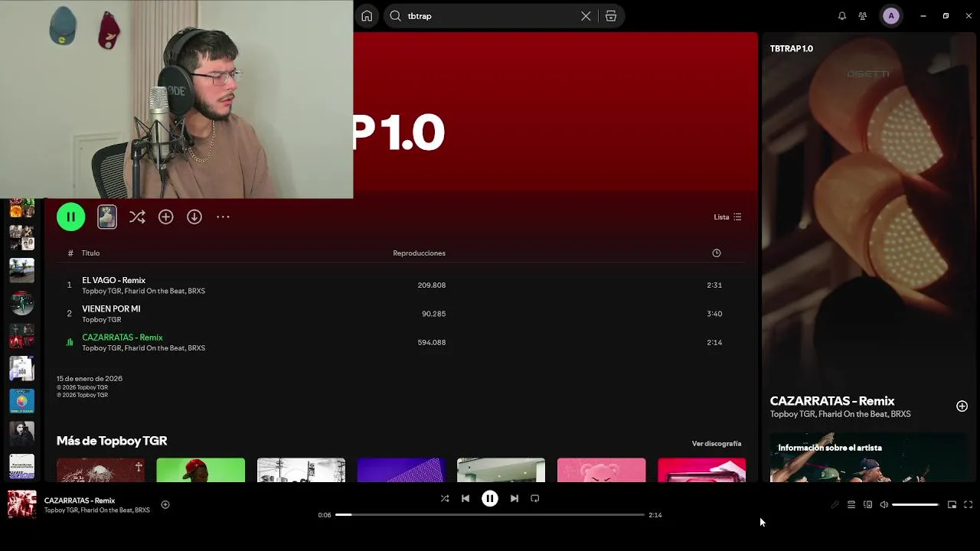
Task: Open the purple album card
Action: pyautogui.click(x=401, y=470)
